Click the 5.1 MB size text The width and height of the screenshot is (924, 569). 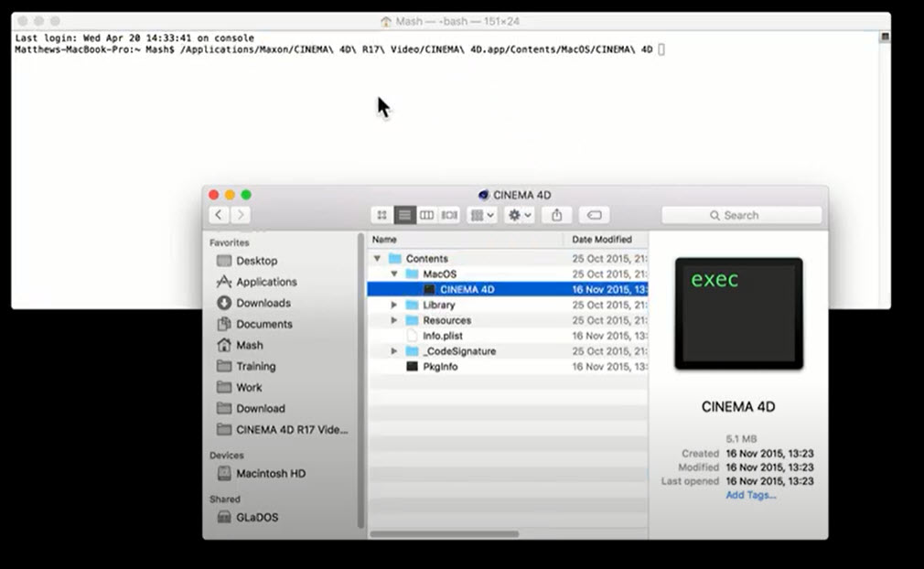pos(741,439)
